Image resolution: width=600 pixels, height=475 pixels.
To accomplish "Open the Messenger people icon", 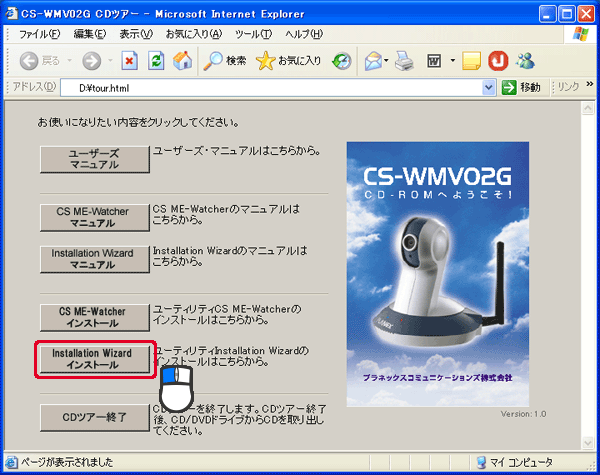I will [x=525, y=60].
